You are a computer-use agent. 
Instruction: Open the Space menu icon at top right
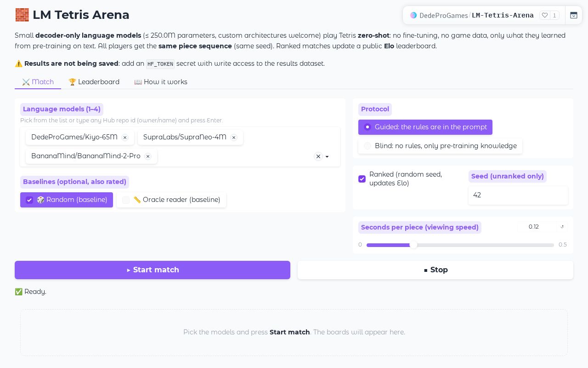tap(574, 15)
